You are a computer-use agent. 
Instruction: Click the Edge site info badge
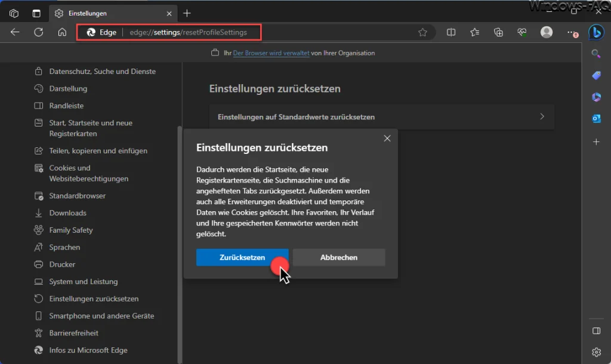101,32
